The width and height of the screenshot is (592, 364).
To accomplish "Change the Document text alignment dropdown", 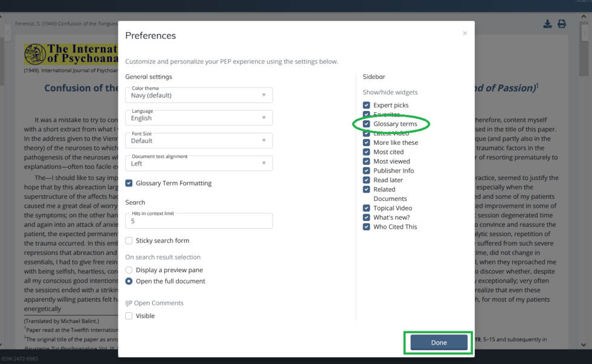I will (199, 164).
